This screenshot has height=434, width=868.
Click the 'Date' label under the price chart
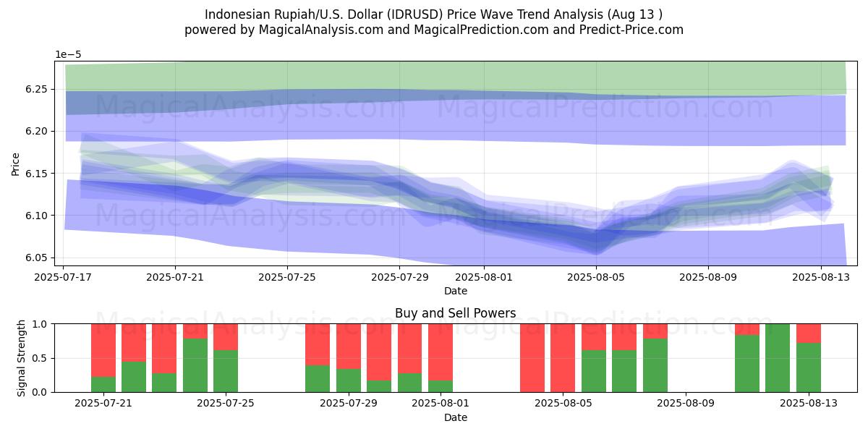[456, 291]
